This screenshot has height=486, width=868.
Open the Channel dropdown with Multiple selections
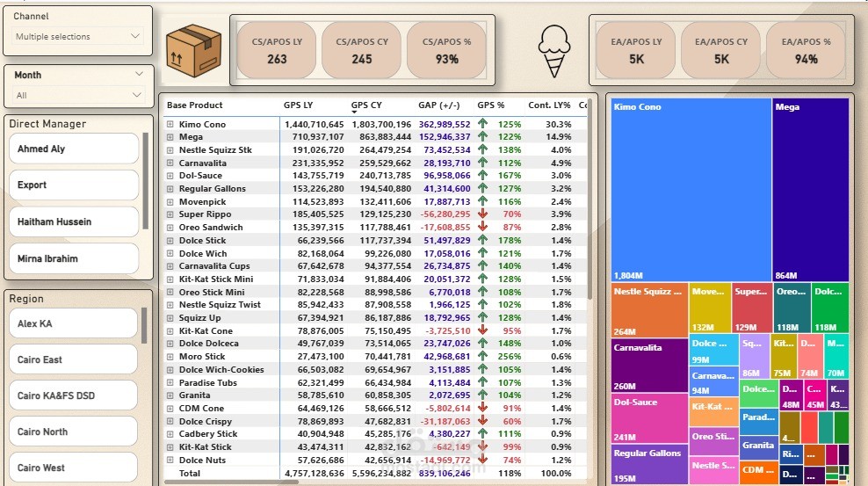coord(77,37)
